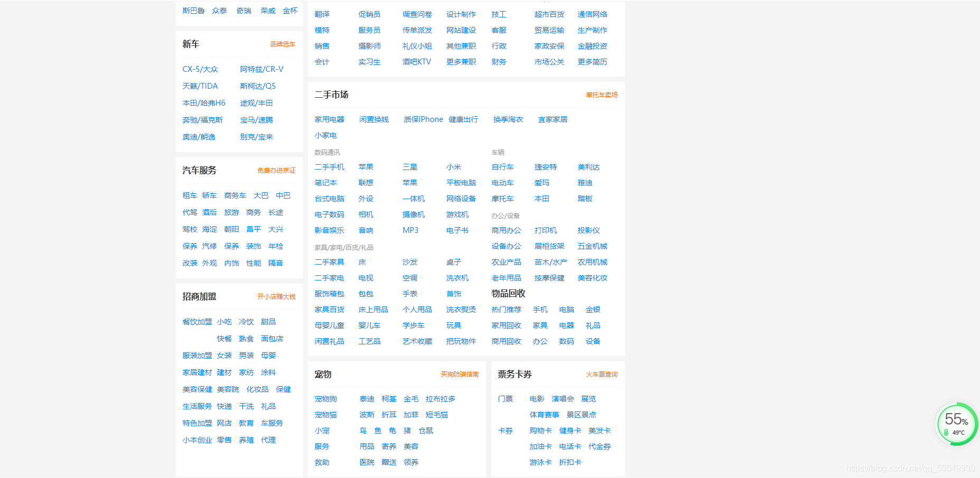Click the 拉布拉多 dog breed link
Screen dimensions: 980x478
point(441,399)
